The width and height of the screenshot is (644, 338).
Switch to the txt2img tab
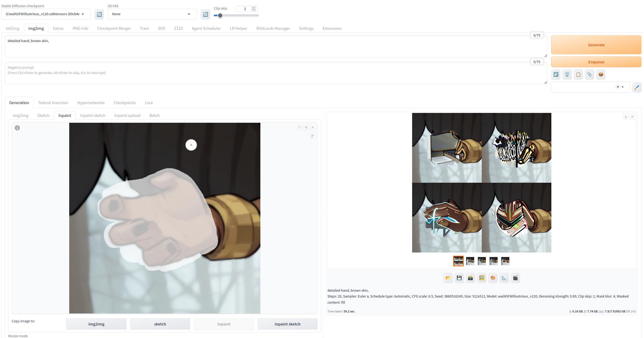pyautogui.click(x=13, y=28)
